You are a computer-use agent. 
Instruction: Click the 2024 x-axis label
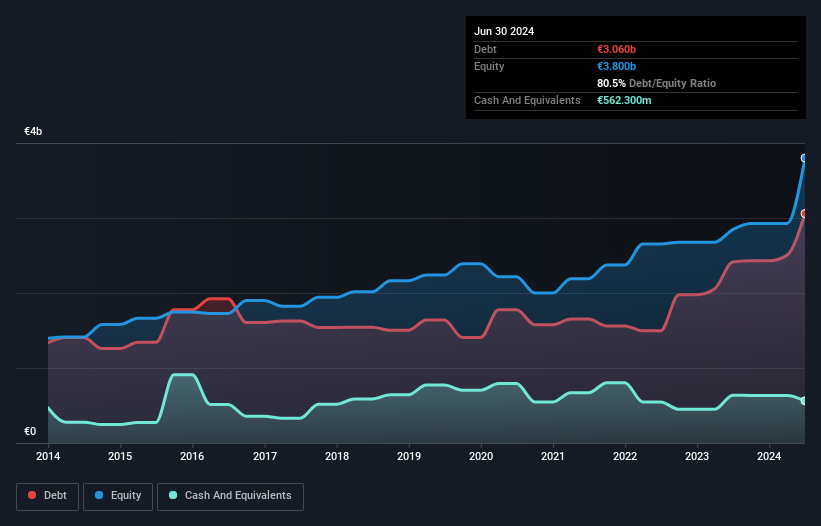[769, 456]
